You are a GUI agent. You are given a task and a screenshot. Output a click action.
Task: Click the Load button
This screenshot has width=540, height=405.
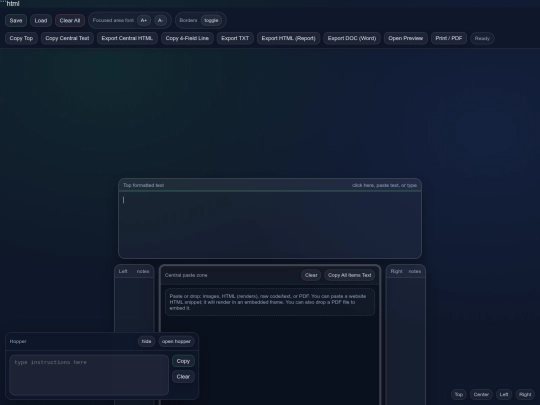(x=41, y=21)
